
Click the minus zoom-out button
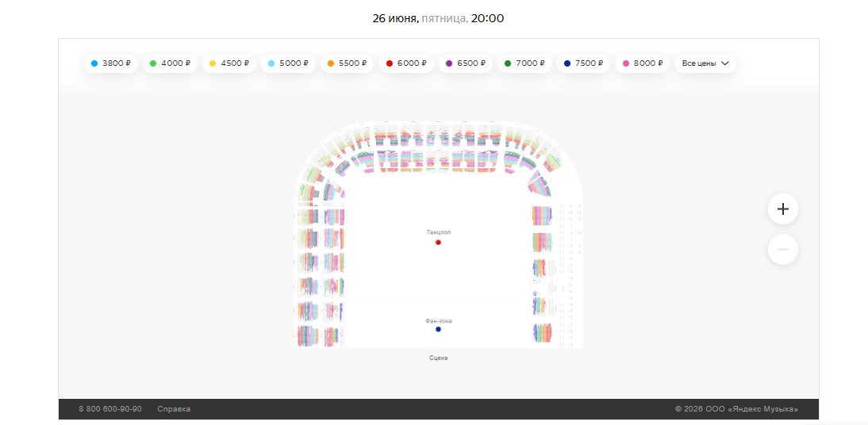point(783,250)
